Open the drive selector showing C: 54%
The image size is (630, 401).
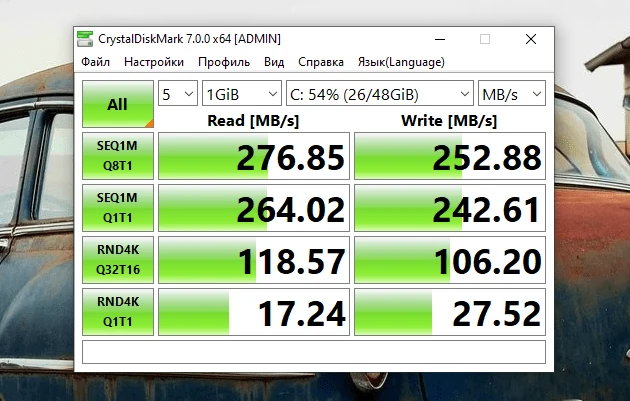tap(380, 93)
